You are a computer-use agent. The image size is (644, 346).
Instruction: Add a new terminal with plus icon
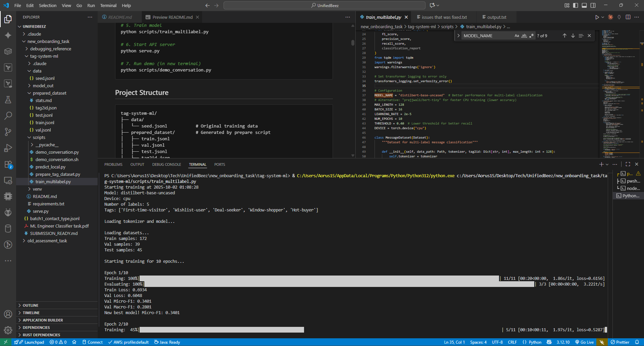point(601,164)
